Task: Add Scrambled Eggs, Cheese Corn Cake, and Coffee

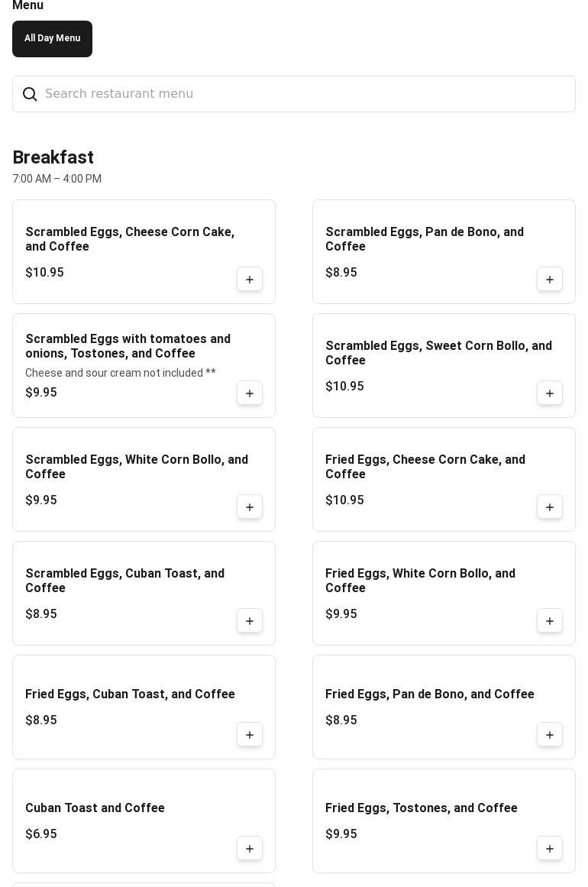Action: point(250,280)
